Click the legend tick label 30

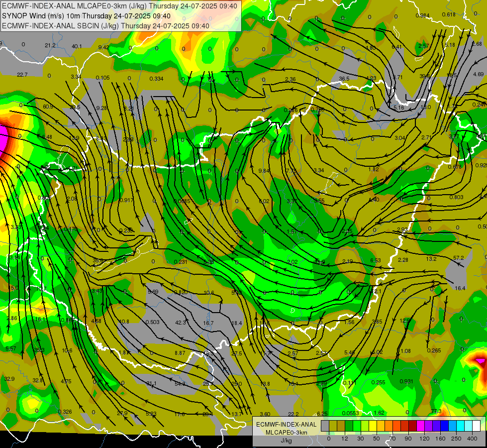361,439
